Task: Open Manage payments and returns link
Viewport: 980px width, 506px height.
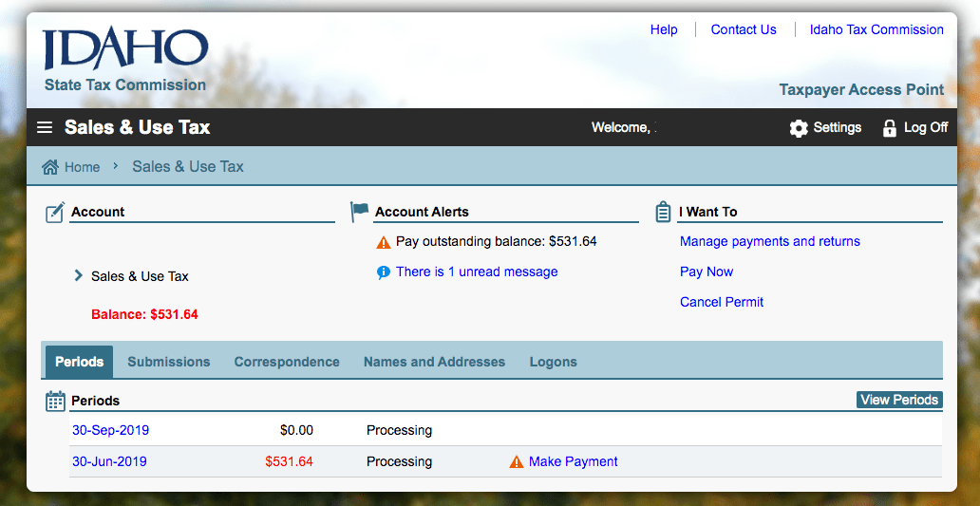Action: point(770,241)
